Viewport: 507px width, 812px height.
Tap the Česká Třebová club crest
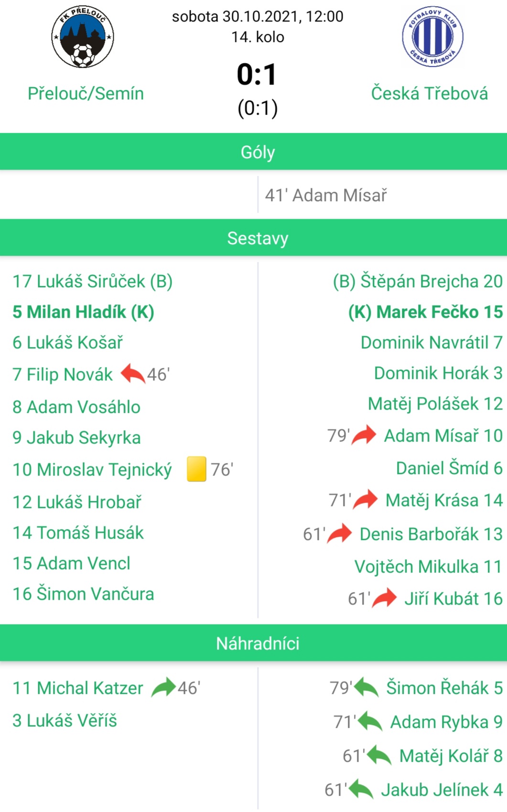432,36
